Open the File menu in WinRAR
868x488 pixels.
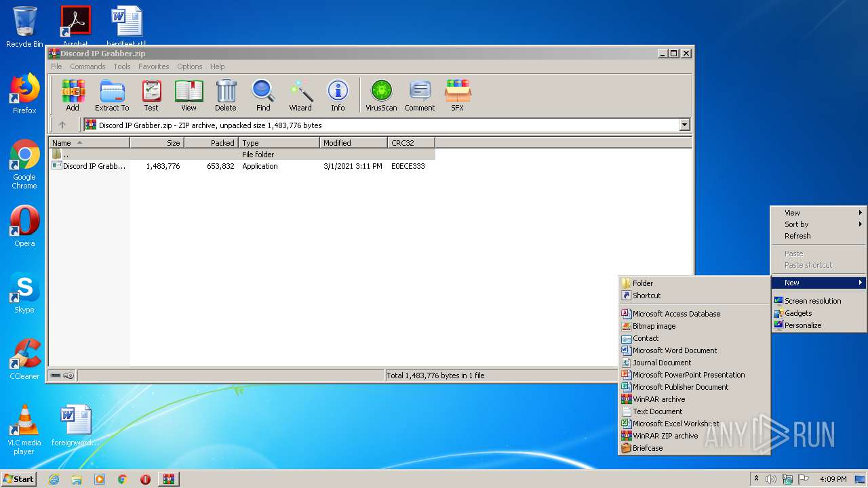coord(56,66)
